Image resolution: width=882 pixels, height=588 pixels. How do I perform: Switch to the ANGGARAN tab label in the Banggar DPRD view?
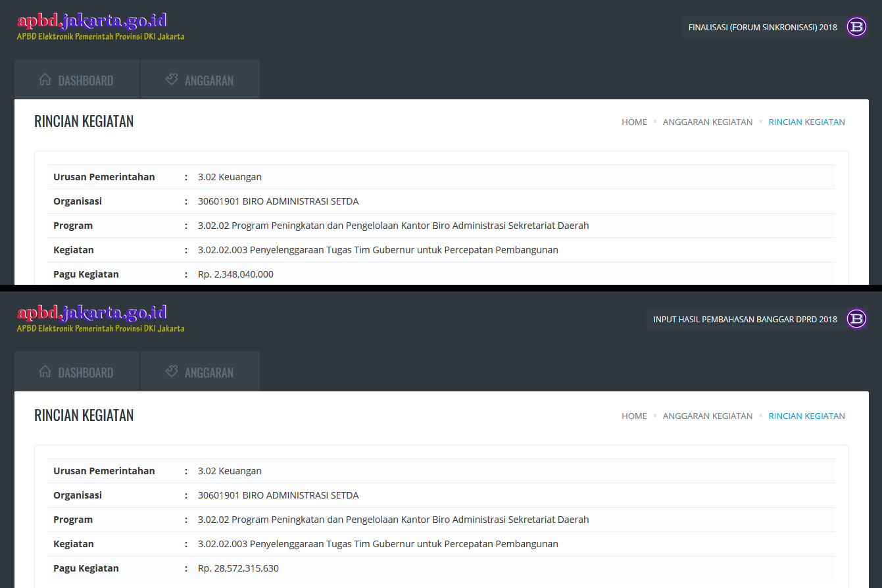pyautogui.click(x=209, y=373)
